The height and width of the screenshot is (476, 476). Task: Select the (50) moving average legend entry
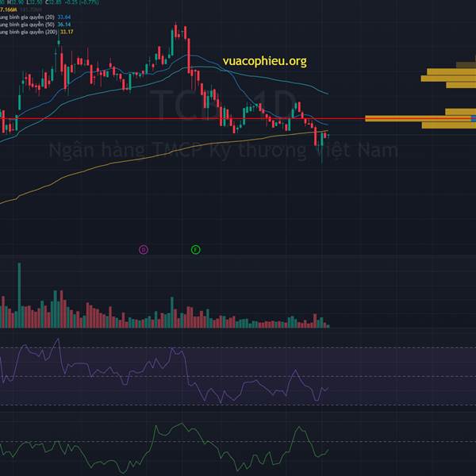coord(35,25)
